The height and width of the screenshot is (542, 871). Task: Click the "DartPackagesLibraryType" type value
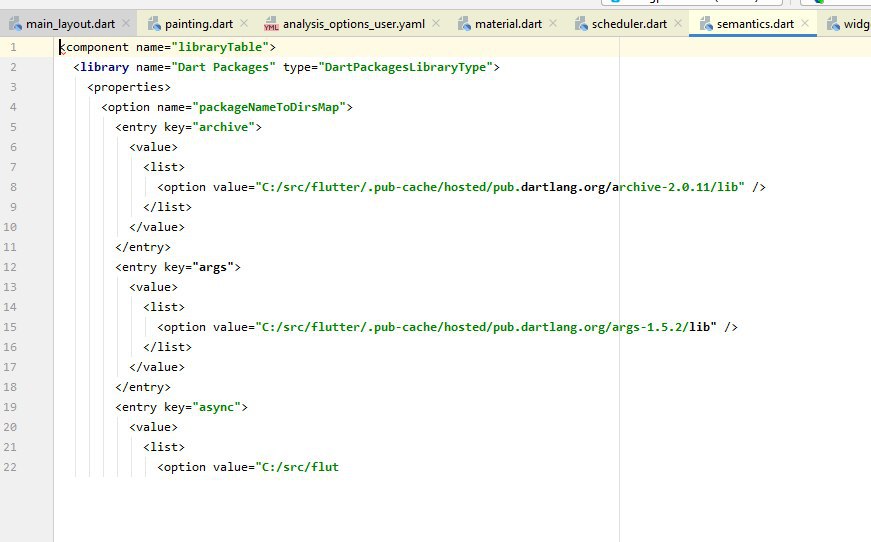(x=405, y=67)
